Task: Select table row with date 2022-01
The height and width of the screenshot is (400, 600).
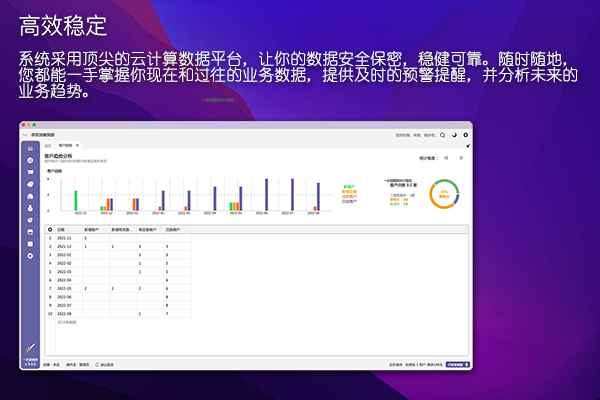Action: pyautogui.click(x=119, y=255)
